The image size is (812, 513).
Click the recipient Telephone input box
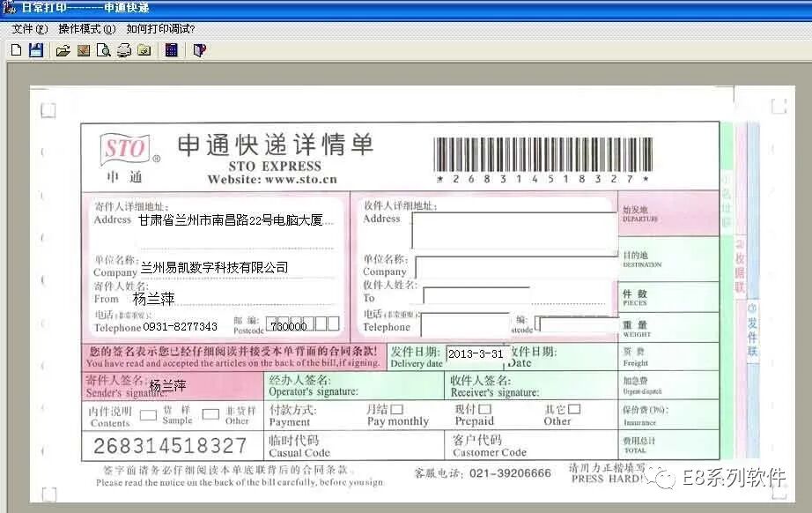click(x=466, y=325)
